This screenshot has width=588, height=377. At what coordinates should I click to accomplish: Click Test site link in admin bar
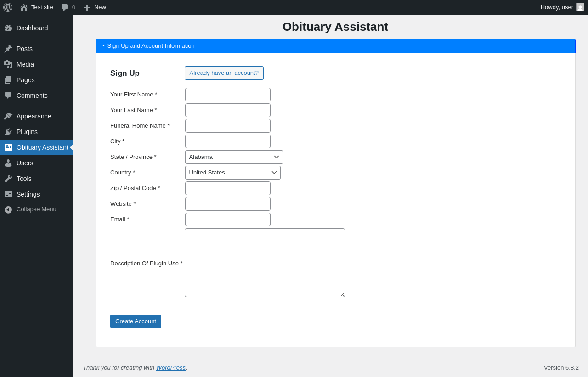[x=42, y=7]
